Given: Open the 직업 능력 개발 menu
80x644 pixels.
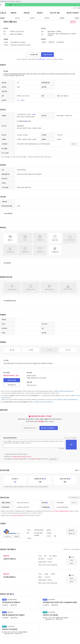Looking at the screenshot, I should 55,13.
